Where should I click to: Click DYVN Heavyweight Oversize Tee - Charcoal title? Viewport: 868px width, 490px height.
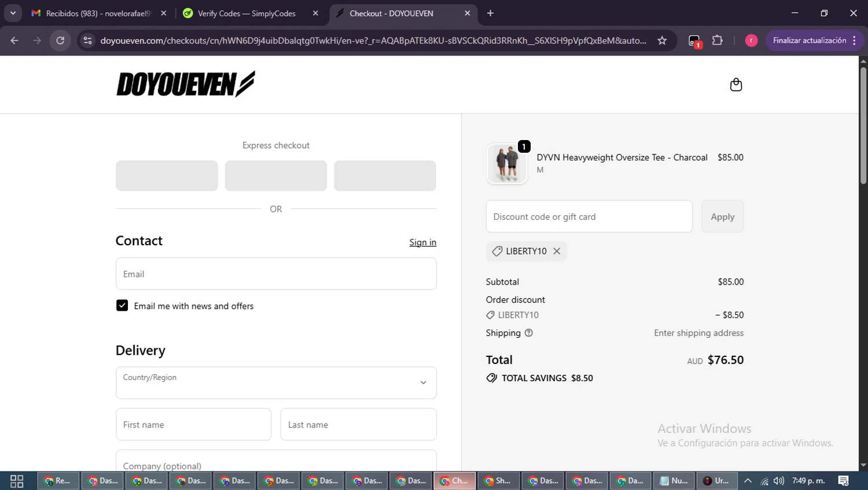622,157
